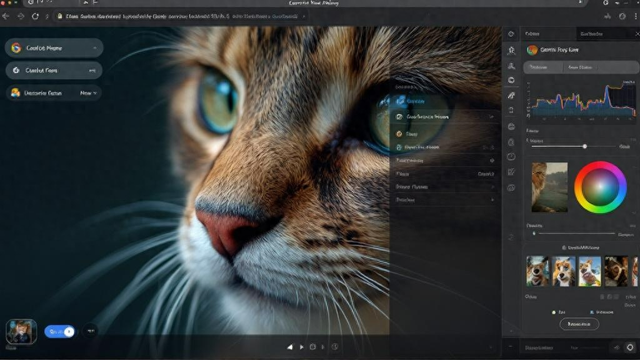
Task: Select the solid white circle icon in the vertical toolbar
Action: click(511, 80)
